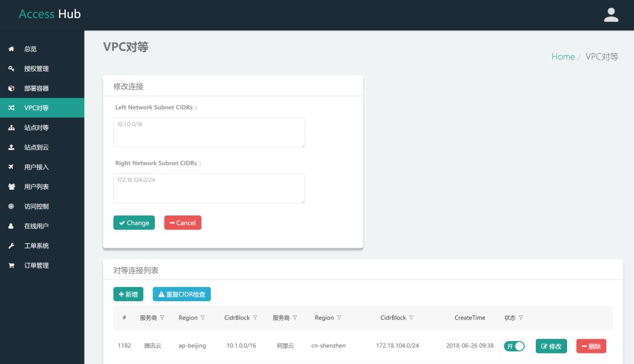Image resolution: width=634 pixels, height=364 pixels.
Task: Click the plane icon beside 用户接入
Action: click(x=11, y=167)
